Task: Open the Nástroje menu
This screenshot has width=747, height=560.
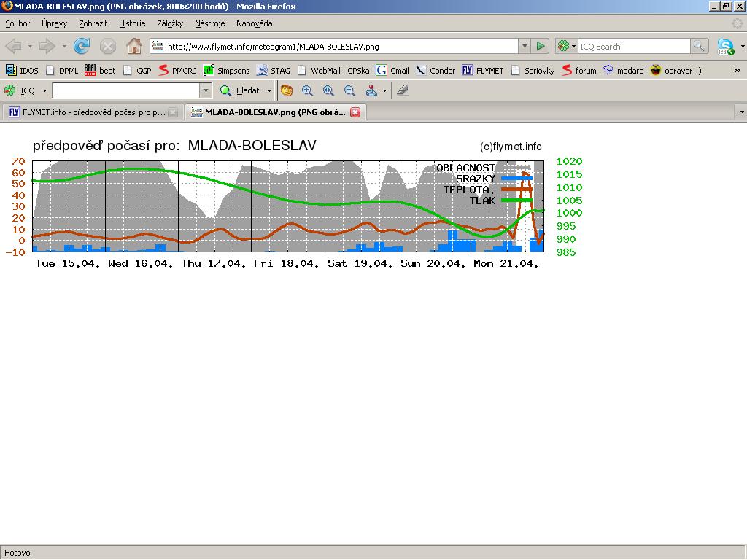Action: [x=209, y=23]
